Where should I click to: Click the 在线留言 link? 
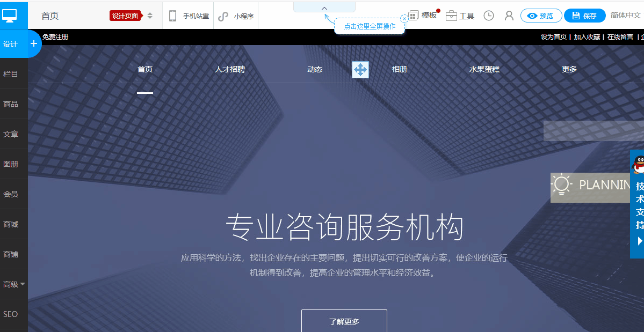coord(620,37)
